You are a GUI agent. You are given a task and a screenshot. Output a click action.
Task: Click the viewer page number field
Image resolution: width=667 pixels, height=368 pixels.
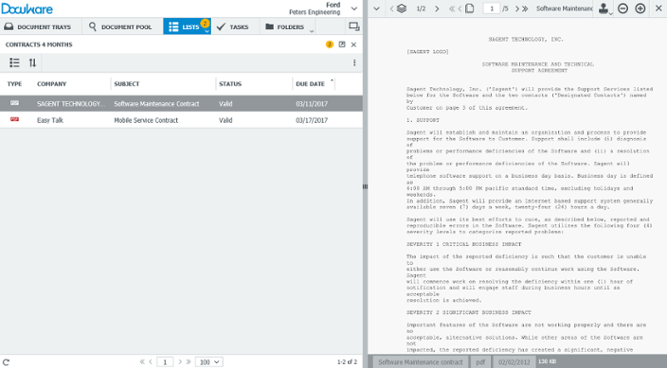tap(492, 9)
